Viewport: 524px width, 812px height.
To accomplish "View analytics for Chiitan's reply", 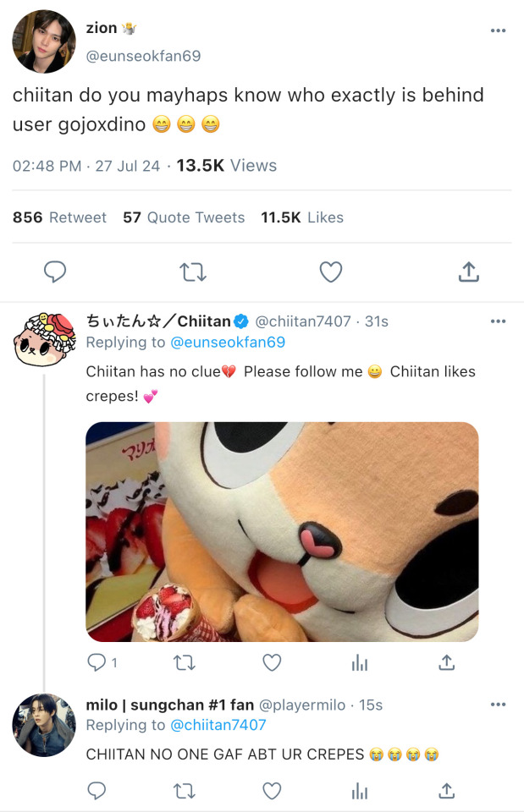I will click(x=359, y=662).
